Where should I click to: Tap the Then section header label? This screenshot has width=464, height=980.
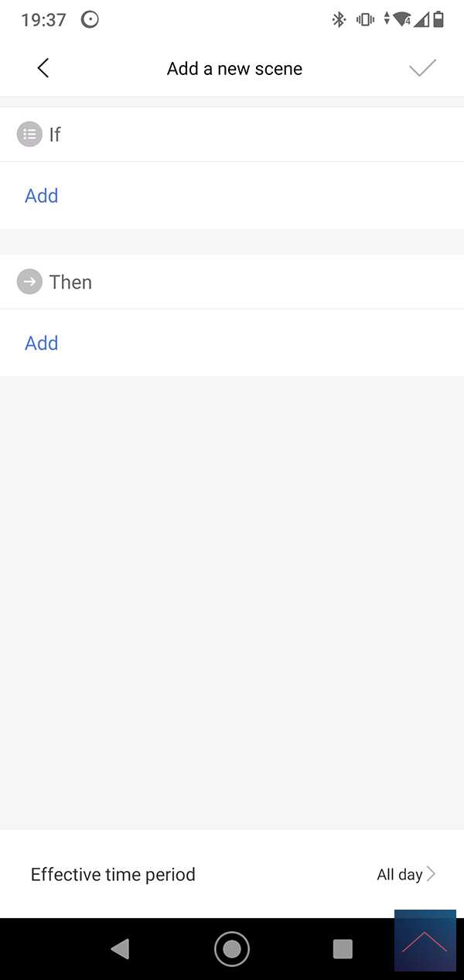click(70, 282)
